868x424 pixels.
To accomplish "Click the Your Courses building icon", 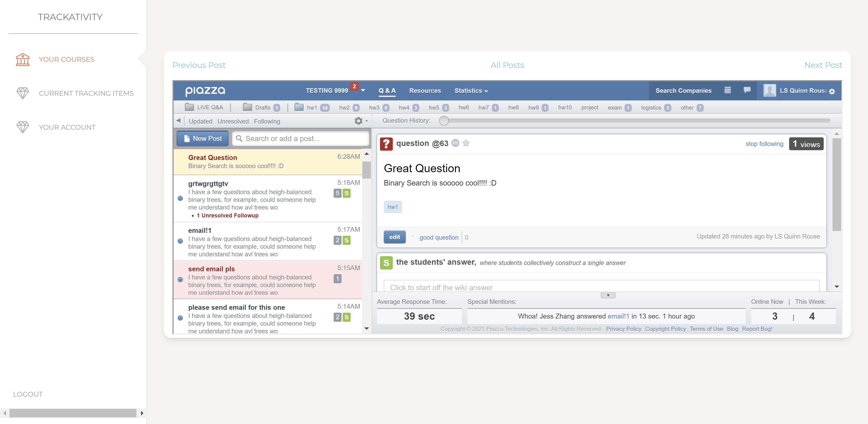I will 23,59.
